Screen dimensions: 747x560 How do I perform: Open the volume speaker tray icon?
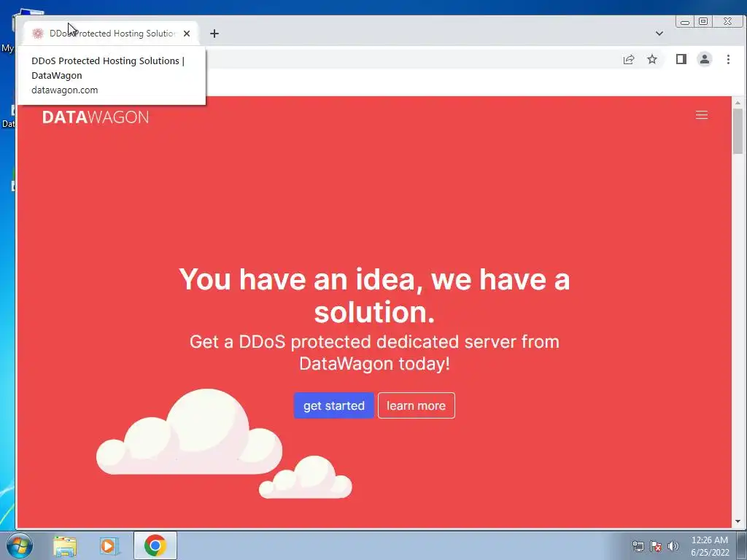(673, 546)
